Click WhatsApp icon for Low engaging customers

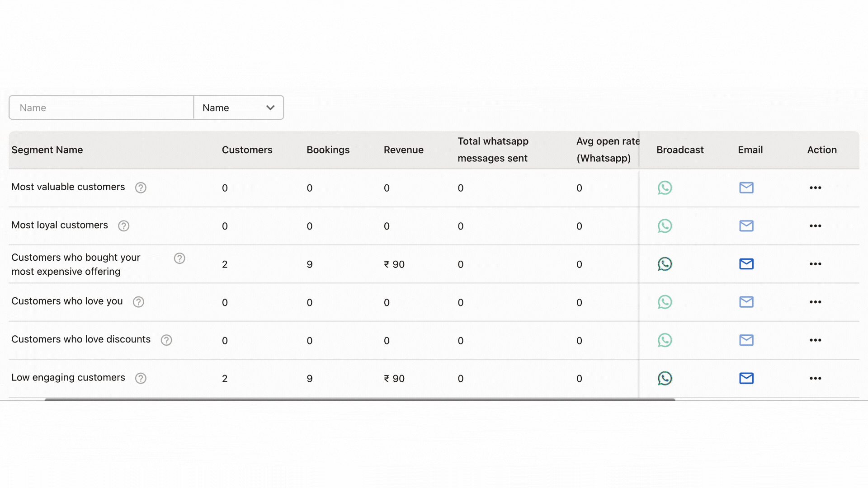[665, 378]
